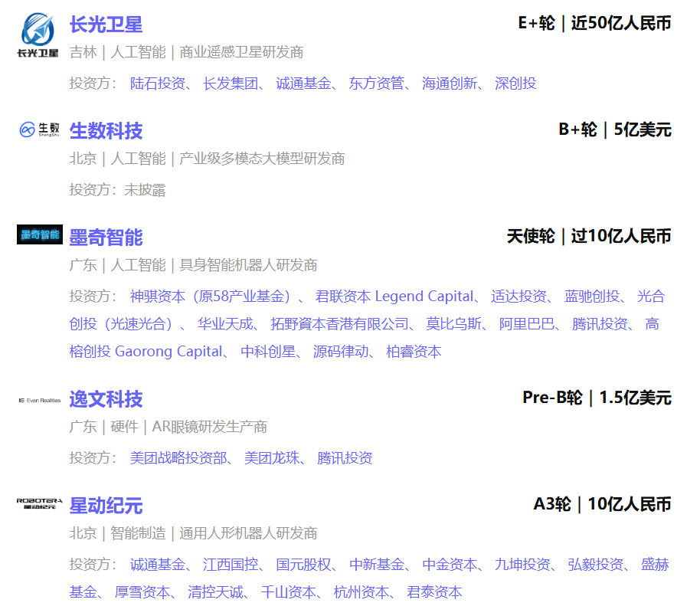Open investor 东方资管
Viewport: 687px width, 616px height.
376,83
